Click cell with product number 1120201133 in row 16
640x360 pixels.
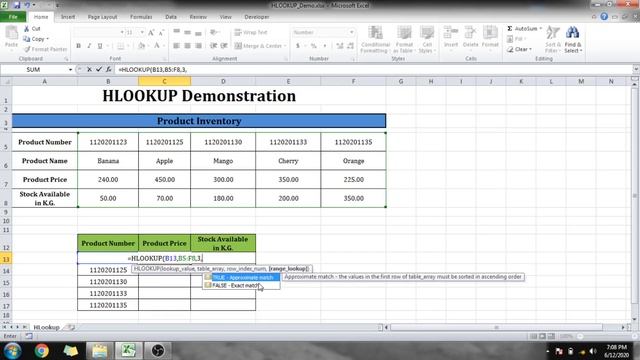click(x=108, y=293)
